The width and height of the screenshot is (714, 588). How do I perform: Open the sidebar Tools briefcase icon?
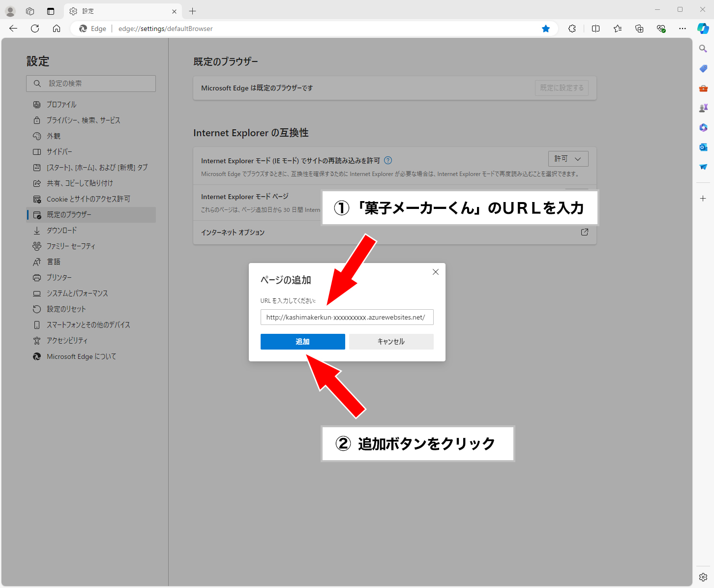click(x=703, y=88)
